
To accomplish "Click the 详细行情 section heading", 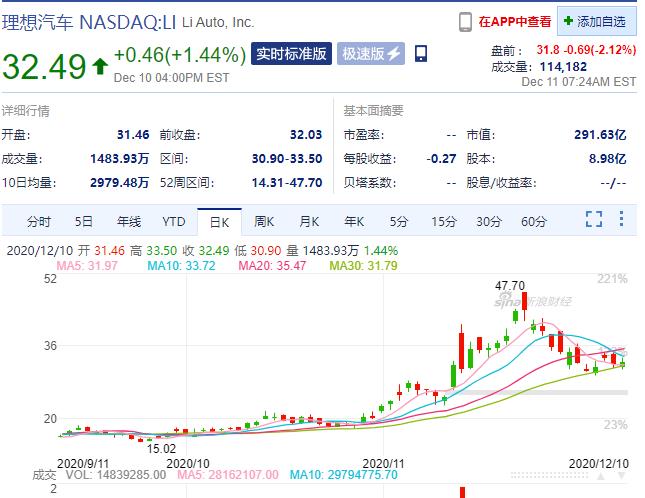I will 26,111.
